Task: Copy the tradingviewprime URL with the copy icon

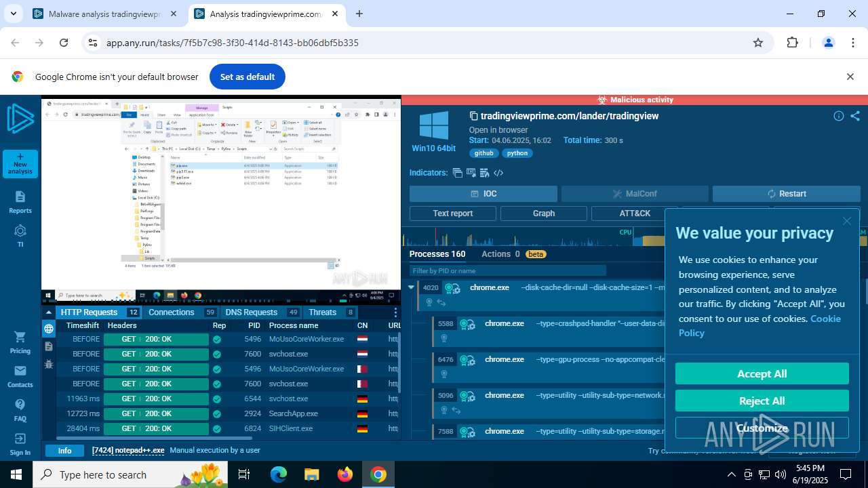Action: [x=474, y=116]
